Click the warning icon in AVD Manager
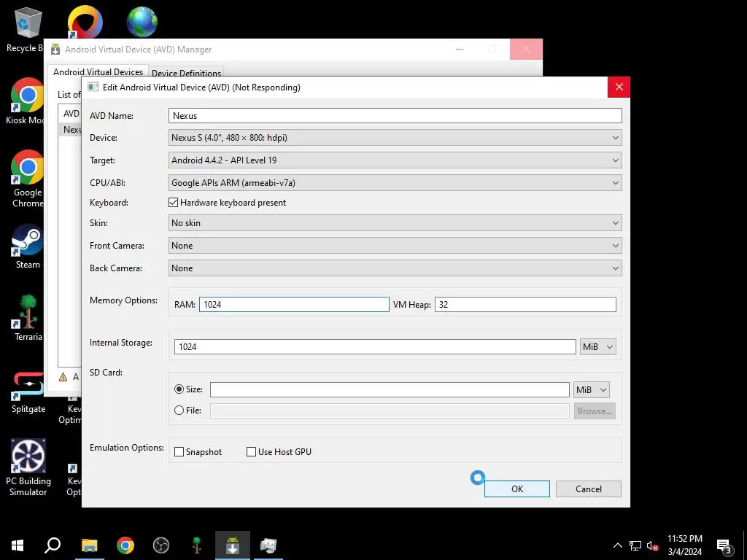 63,377
